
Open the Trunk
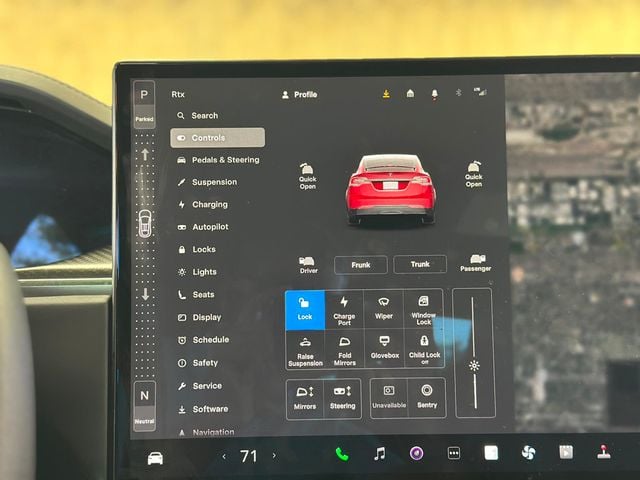click(x=420, y=264)
